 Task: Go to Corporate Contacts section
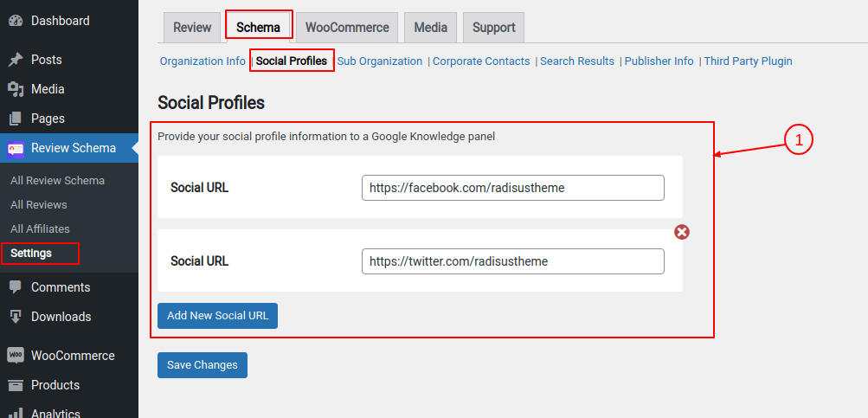[481, 61]
